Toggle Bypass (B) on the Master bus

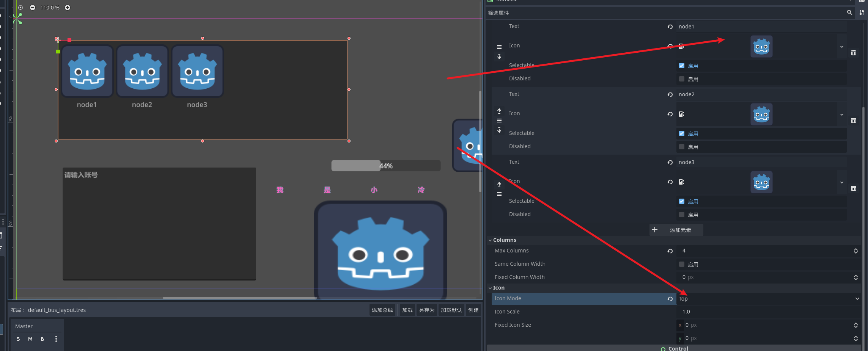[x=42, y=339]
